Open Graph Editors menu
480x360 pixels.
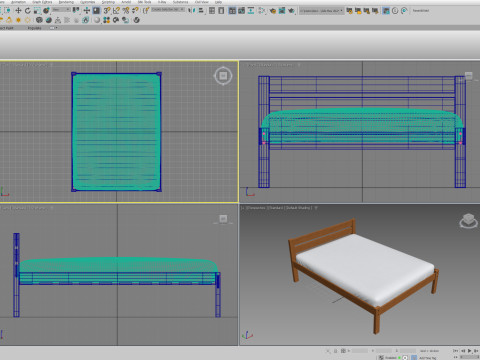point(42,2)
